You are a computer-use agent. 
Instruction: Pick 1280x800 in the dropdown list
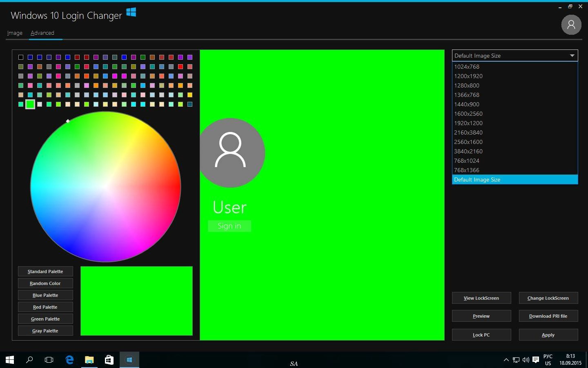click(515, 85)
